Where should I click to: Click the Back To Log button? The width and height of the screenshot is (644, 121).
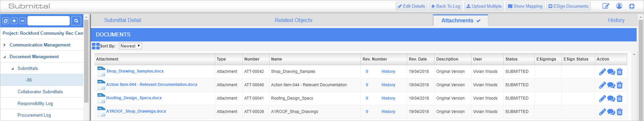pos(446,6)
